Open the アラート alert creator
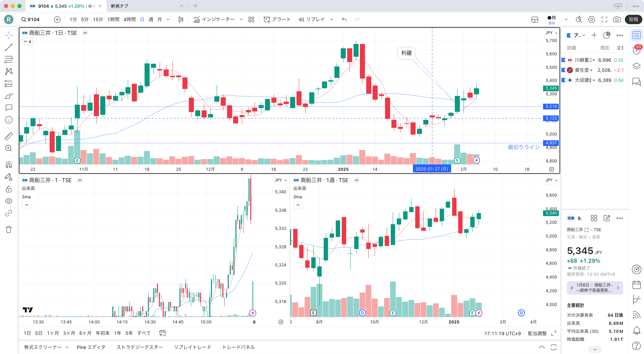The height and width of the screenshot is (354, 644). pyautogui.click(x=277, y=19)
